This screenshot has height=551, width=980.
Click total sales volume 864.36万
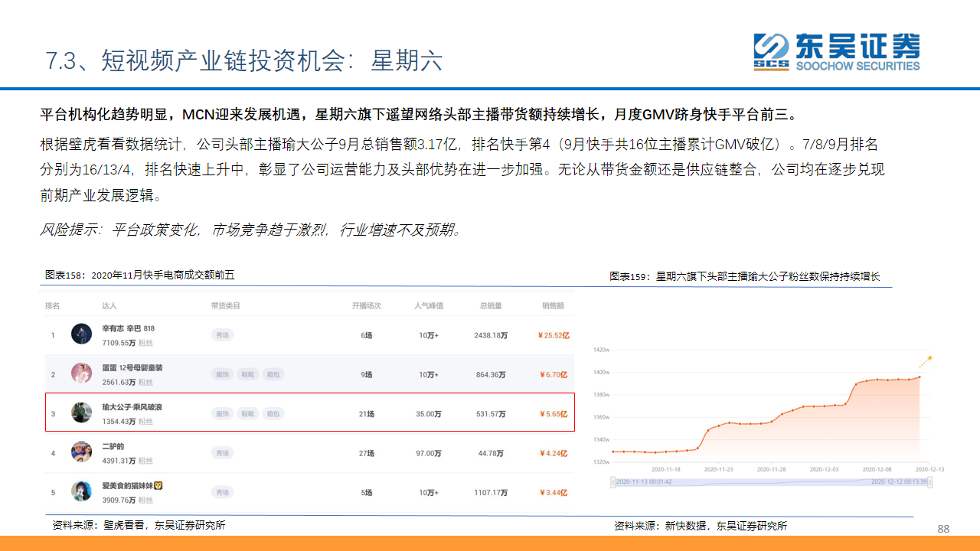coord(491,375)
